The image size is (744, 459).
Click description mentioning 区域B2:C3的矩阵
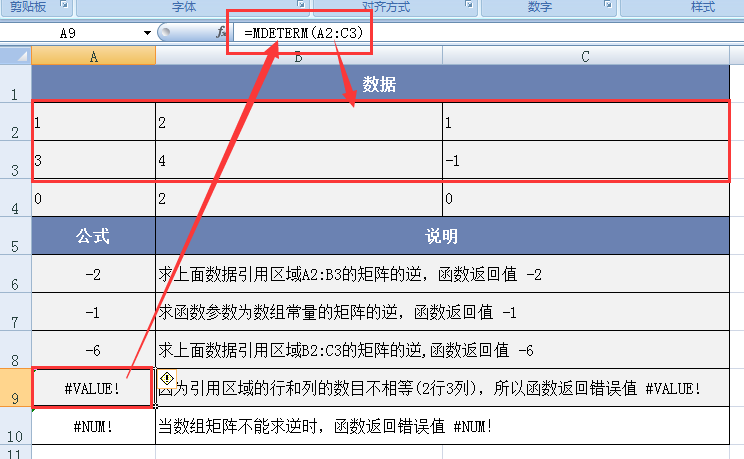click(442, 350)
